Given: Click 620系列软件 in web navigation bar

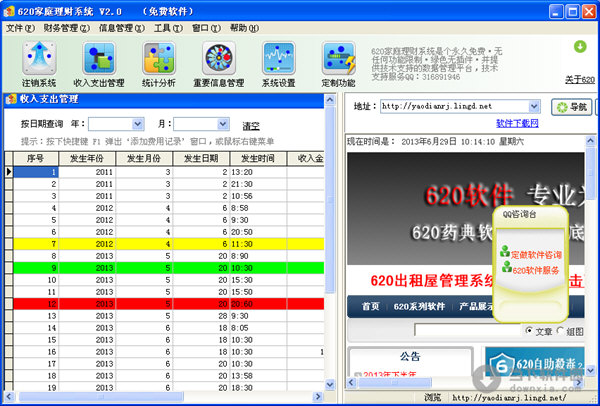Looking at the screenshot, I should coord(419,307).
